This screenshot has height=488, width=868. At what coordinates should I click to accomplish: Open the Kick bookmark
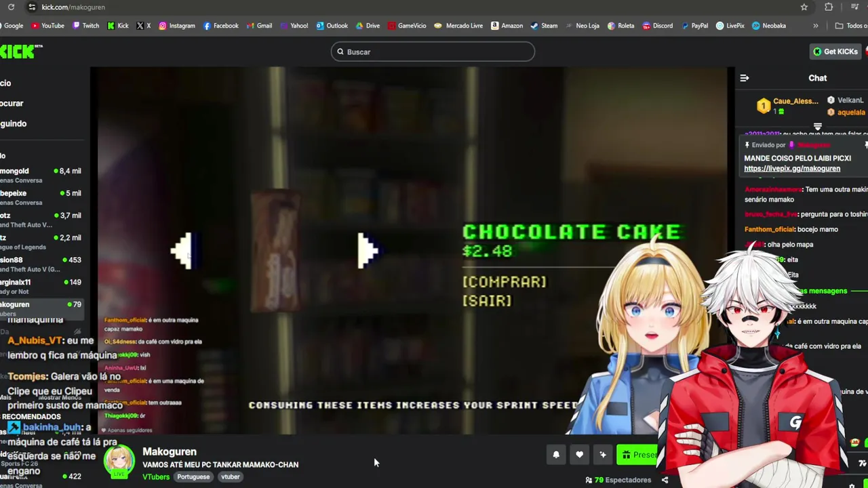[x=117, y=26]
